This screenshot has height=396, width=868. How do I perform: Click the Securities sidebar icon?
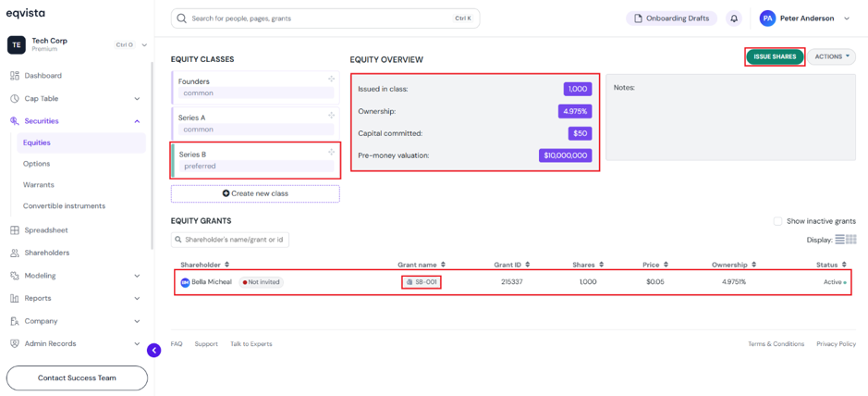(15, 121)
